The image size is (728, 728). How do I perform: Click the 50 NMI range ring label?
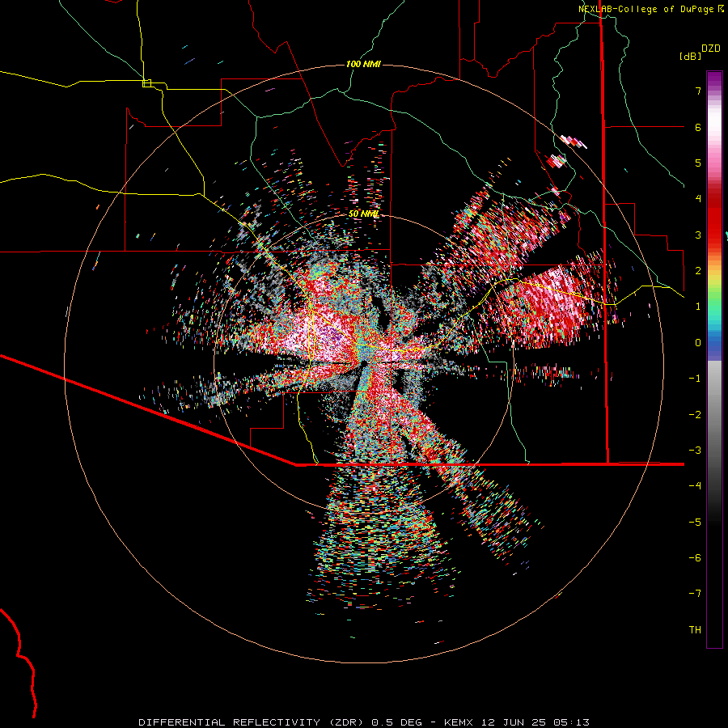point(363,214)
